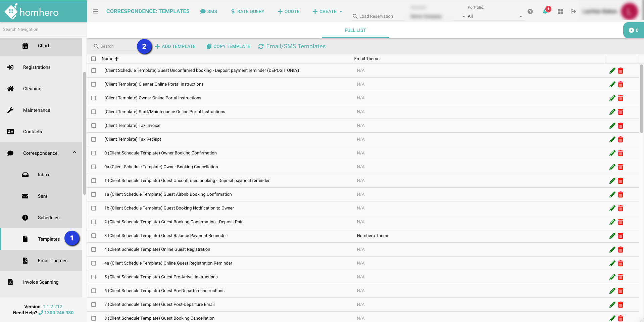The height and width of the screenshot is (322, 644).
Task: Select the Guest Balance Payment Reminder checkbox
Action: 94,236
